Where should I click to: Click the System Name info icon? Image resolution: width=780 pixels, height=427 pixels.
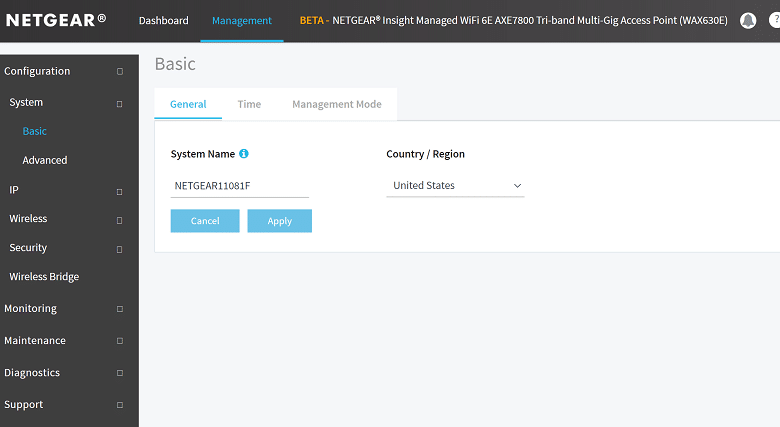(x=244, y=154)
